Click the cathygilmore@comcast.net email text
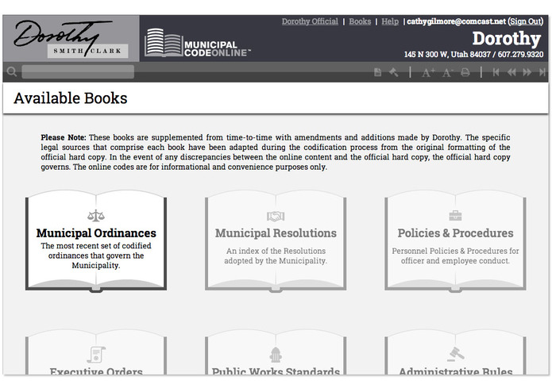This screenshot has width=552, height=392. tap(456, 21)
